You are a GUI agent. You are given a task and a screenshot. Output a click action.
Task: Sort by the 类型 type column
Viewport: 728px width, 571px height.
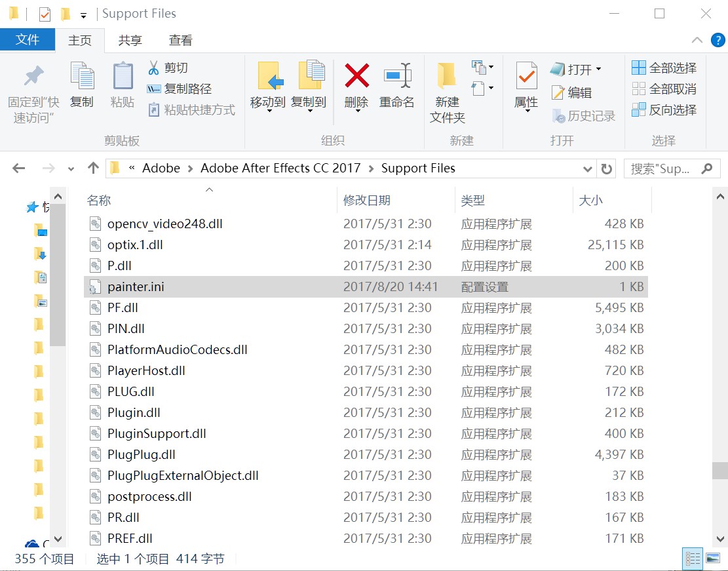514,200
